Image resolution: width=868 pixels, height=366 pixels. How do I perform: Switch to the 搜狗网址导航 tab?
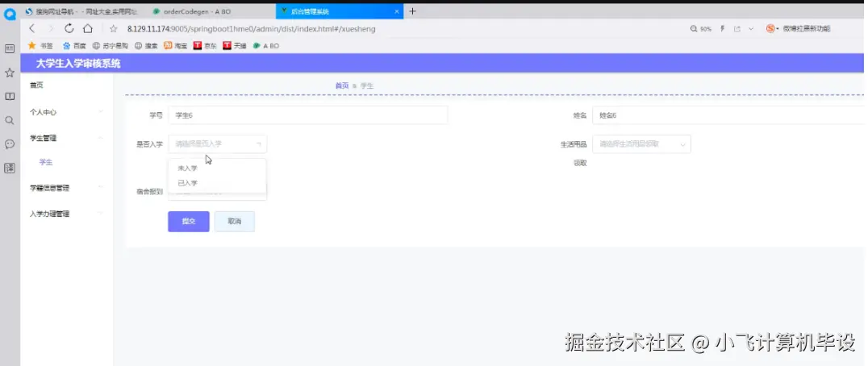(81, 11)
